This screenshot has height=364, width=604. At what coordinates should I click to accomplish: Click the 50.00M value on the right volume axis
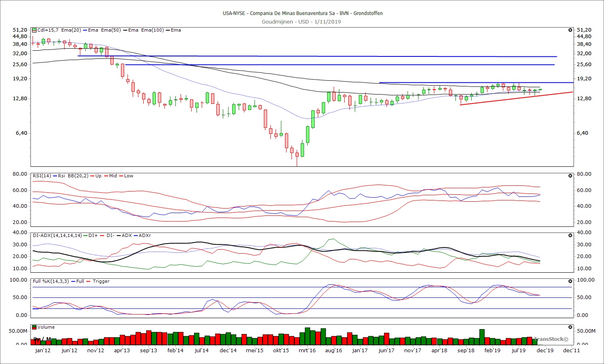586,331
